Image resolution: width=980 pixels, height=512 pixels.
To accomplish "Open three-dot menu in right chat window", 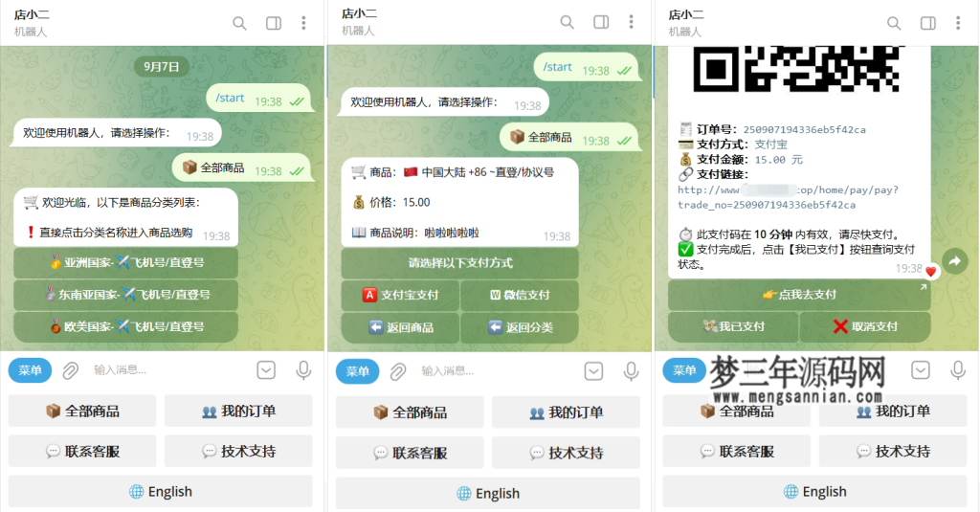I will pos(958,23).
